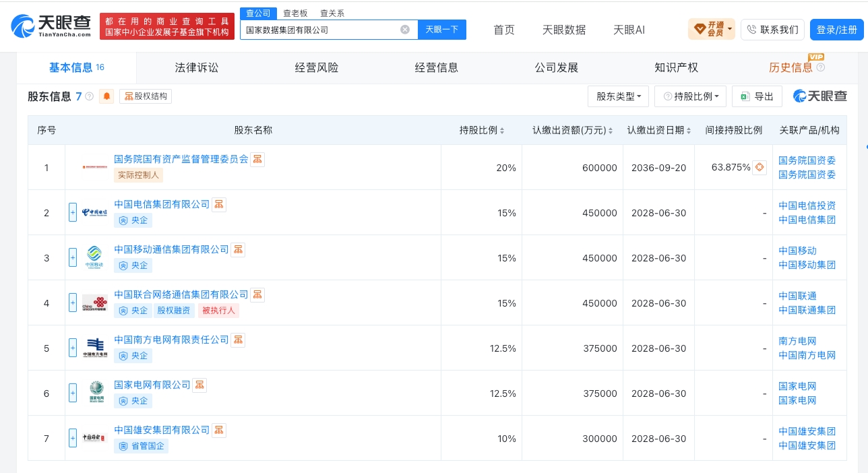Expand the 中国电信集团有限公司 shareholder row
This screenshot has width=868, height=473.
[x=73, y=213]
